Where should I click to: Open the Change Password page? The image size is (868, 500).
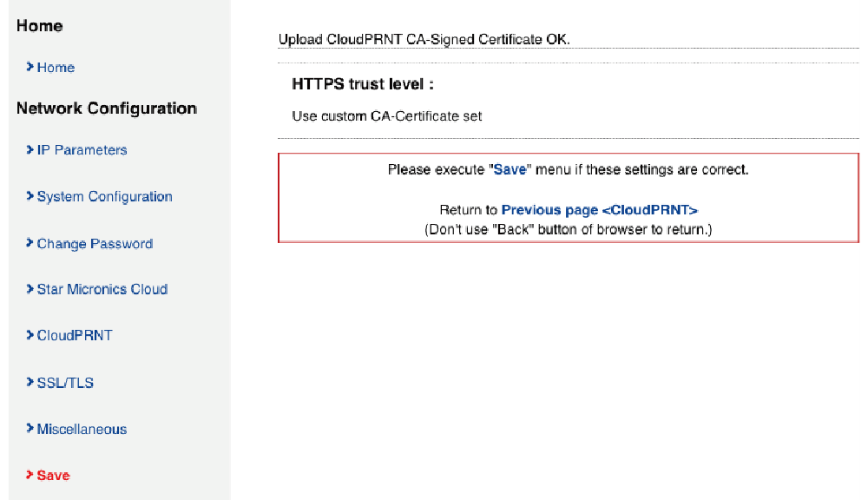point(95,244)
